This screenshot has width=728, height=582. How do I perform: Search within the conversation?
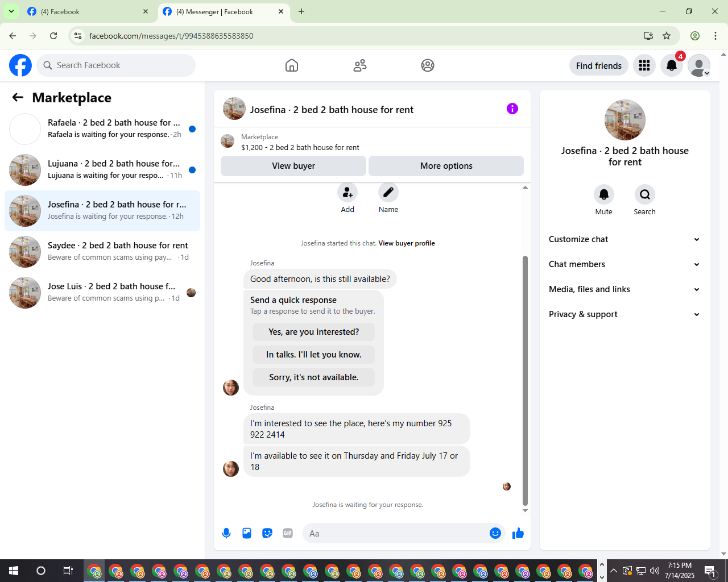(645, 194)
